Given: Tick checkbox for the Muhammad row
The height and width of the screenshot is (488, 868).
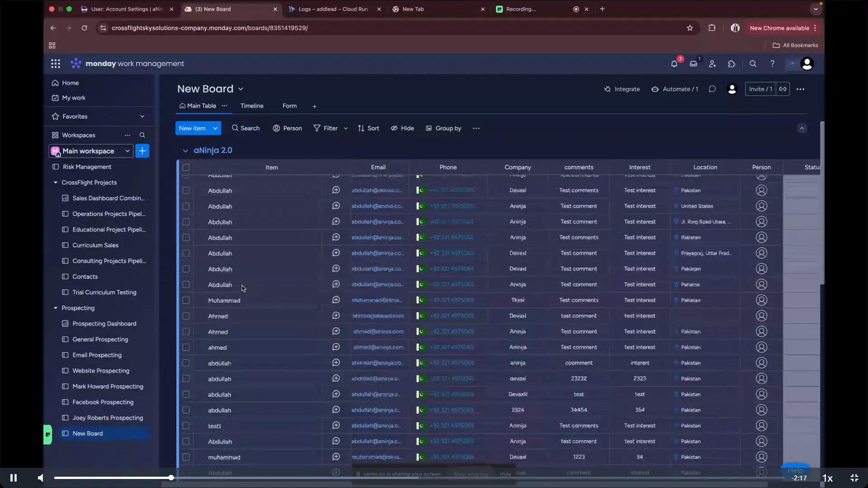Looking at the screenshot, I should [186, 300].
